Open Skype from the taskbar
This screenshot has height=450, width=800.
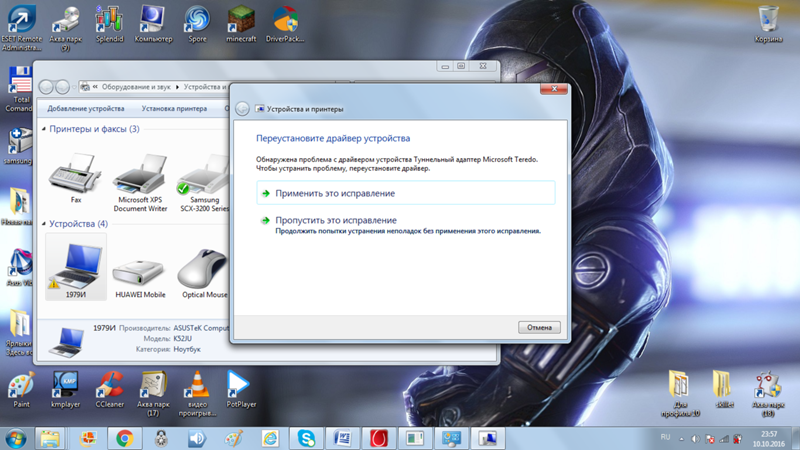click(x=306, y=438)
